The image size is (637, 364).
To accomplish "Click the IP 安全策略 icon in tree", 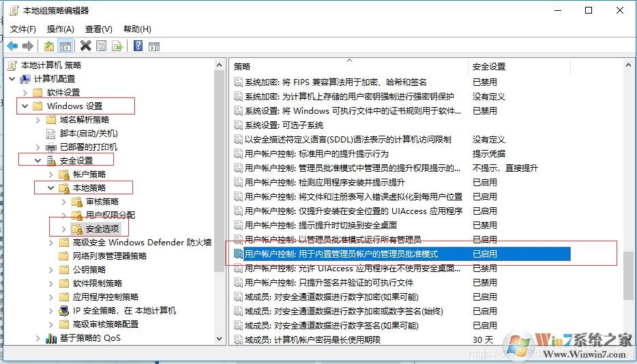I will click(x=64, y=311).
